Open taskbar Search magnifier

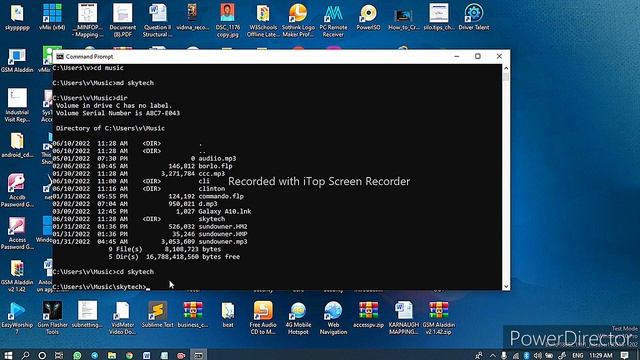(x=25, y=356)
